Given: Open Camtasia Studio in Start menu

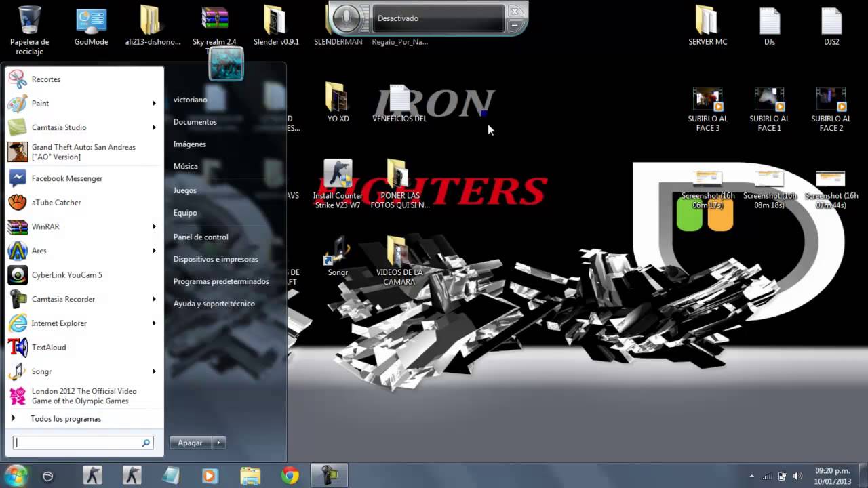Looking at the screenshot, I should 84,127.
